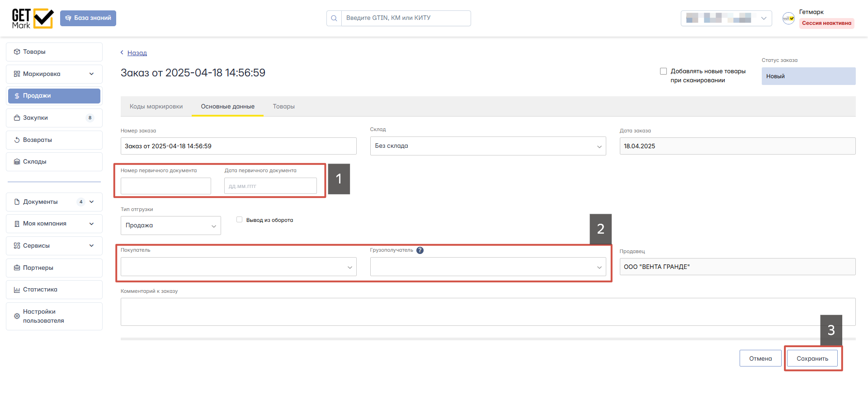Open the Тип отгрузки dropdown

(x=171, y=226)
